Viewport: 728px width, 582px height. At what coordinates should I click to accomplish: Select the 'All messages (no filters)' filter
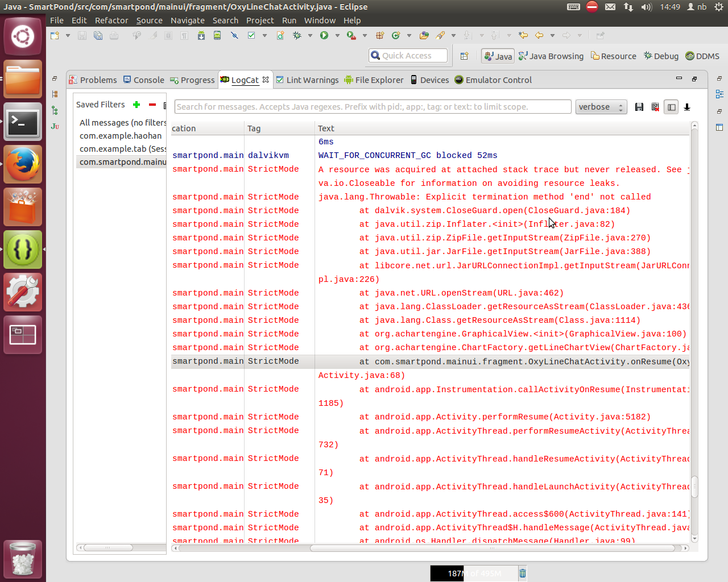pyautogui.click(x=122, y=123)
